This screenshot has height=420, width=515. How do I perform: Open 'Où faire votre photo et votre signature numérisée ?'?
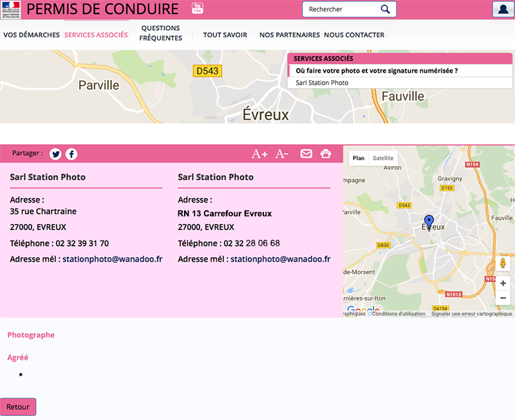point(377,71)
